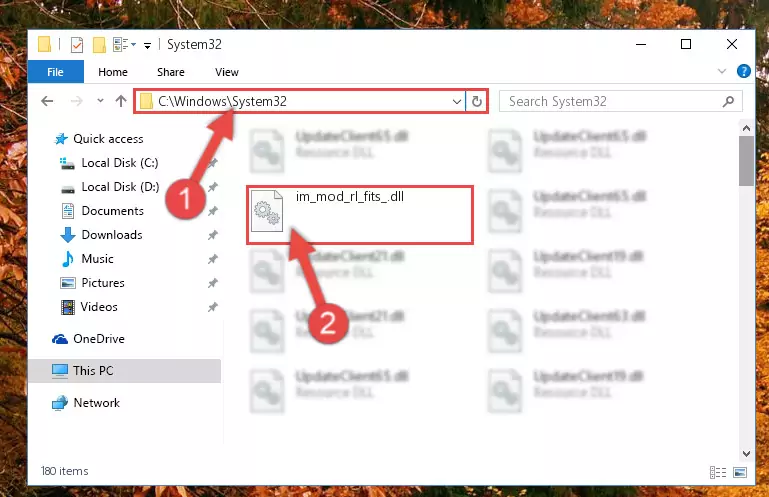Switch to the View ribbon tab
769x497 pixels.
(227, 72)
